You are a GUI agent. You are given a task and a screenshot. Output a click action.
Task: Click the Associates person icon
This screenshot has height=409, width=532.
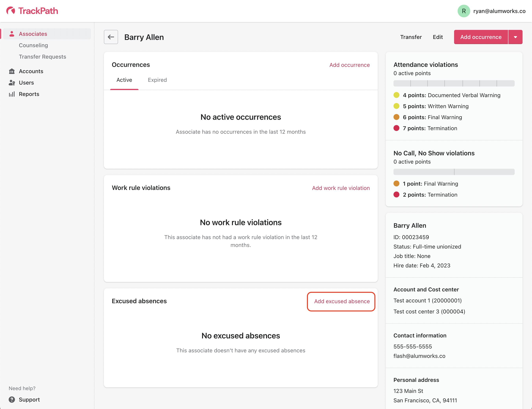click(x=12, y=34)
